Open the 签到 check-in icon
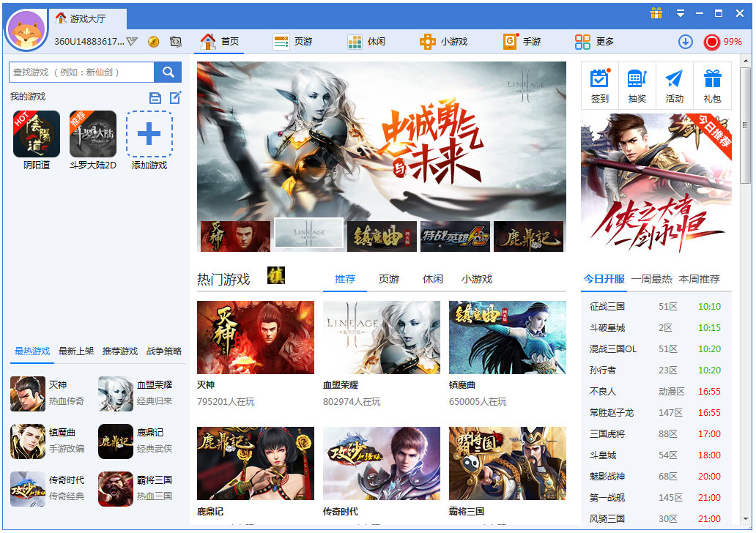The width and height of the screenshot is (756, 533). tap(599, 86)
